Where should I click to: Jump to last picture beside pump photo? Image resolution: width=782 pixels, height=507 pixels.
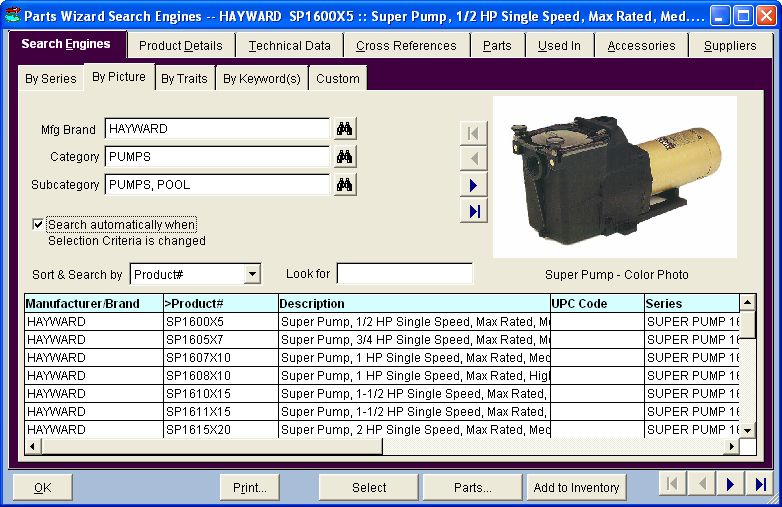[x=473, y=211]
